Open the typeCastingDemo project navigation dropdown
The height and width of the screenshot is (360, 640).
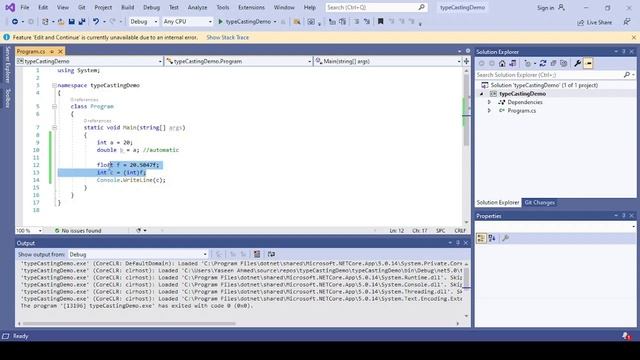coord(89,61)
